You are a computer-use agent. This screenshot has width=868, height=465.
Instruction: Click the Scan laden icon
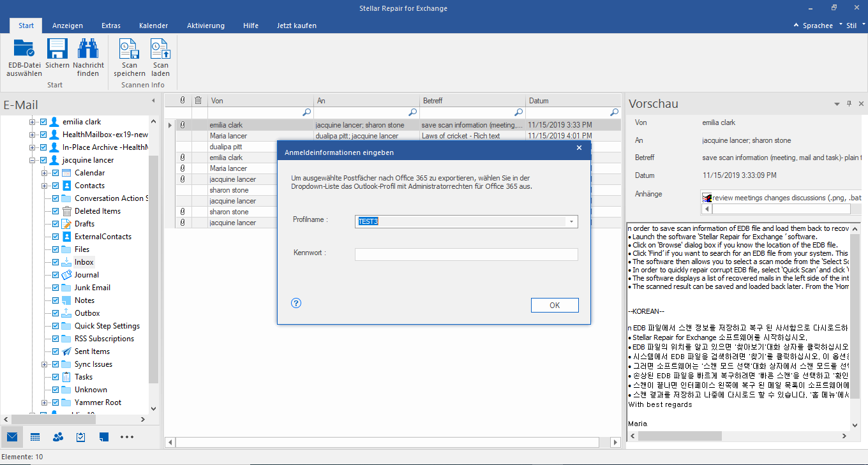point(160,50)
